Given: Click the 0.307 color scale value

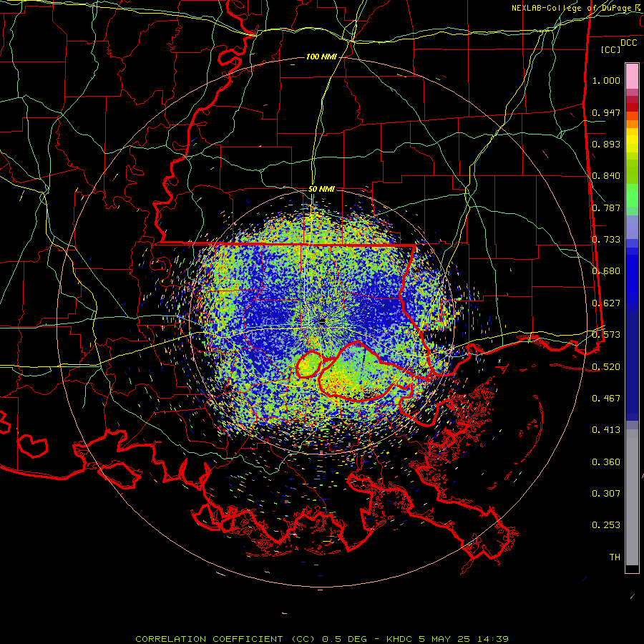Looking at the screenshot, I should click(606, 494).
